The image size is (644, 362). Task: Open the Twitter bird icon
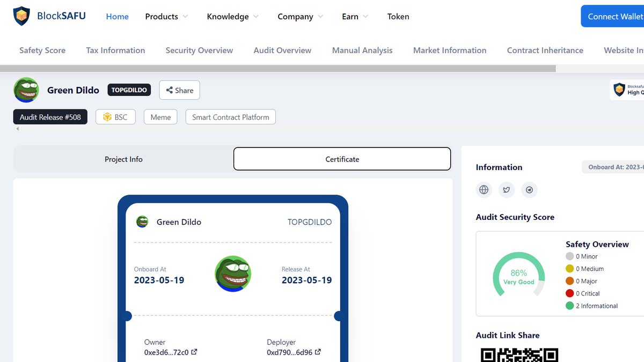(x=507, y=190)
